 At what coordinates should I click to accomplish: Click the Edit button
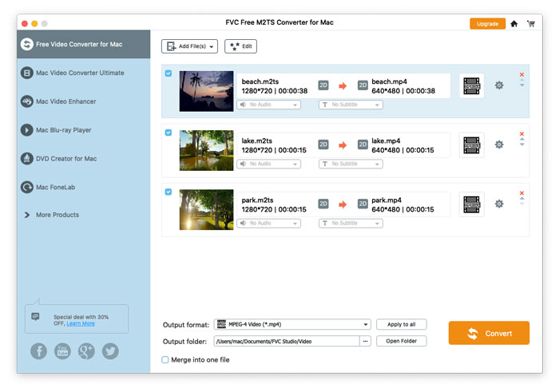pos(240,46)
